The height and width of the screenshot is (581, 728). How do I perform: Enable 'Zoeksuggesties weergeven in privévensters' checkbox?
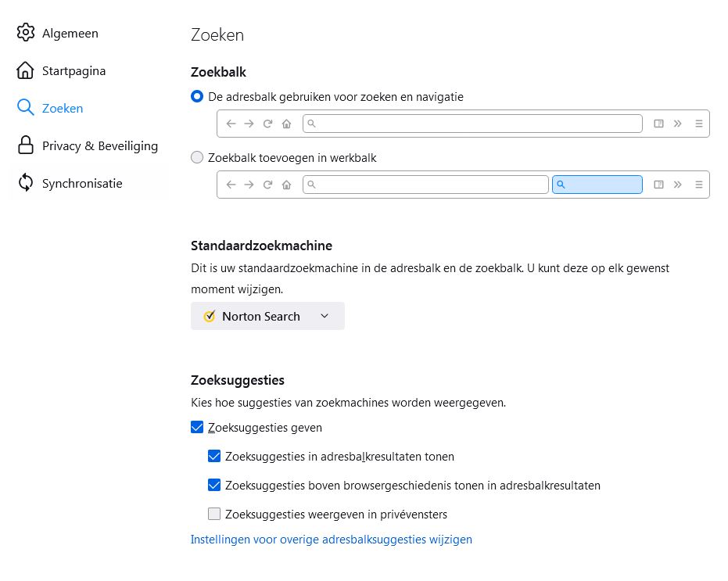tap(214, 514)
